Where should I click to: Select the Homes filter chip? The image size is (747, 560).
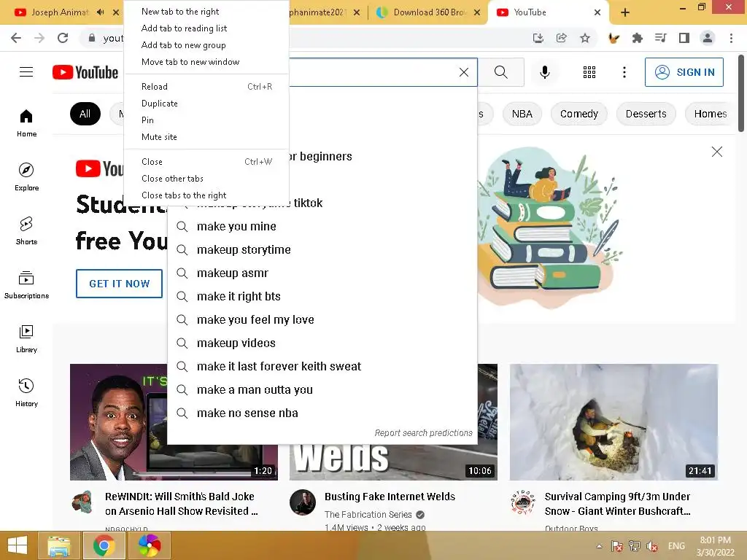[710, 114]
